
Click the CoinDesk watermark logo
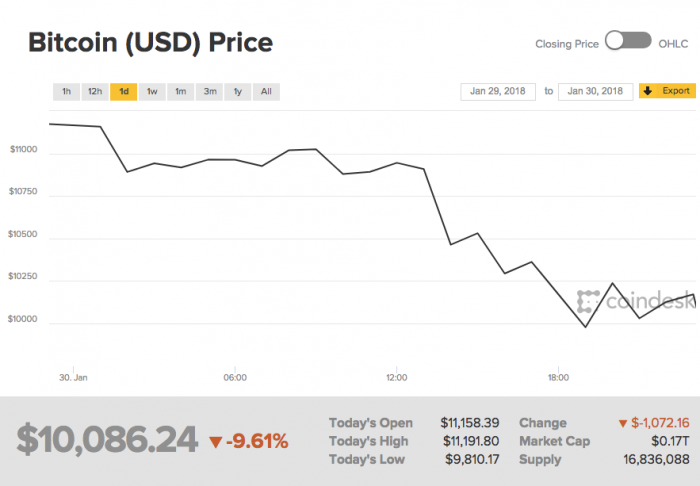636,300
